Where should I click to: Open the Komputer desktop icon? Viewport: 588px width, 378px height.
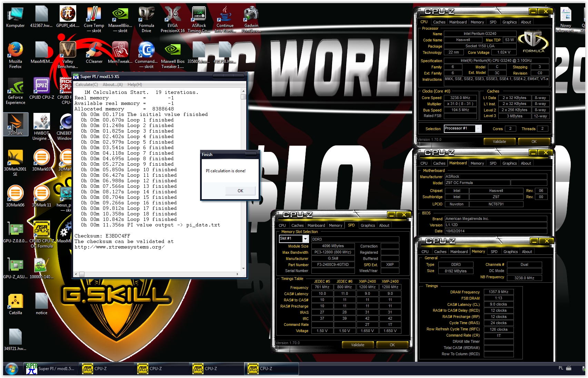(15, 17)
